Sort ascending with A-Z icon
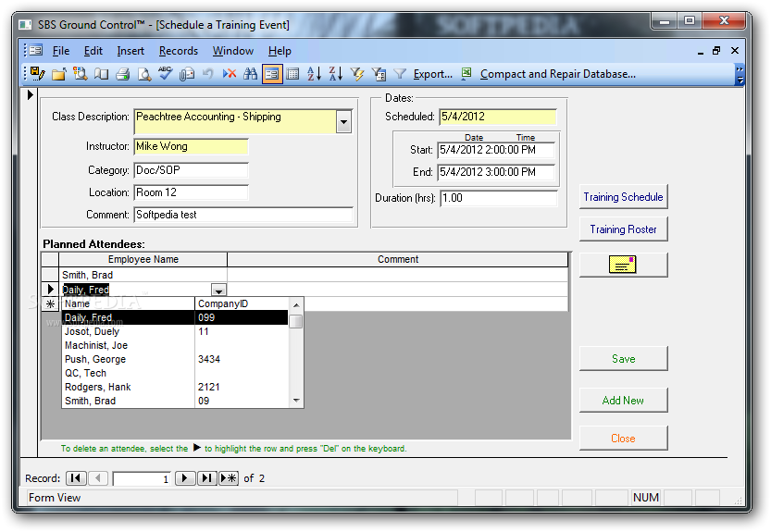 click(x=314, y=74)
